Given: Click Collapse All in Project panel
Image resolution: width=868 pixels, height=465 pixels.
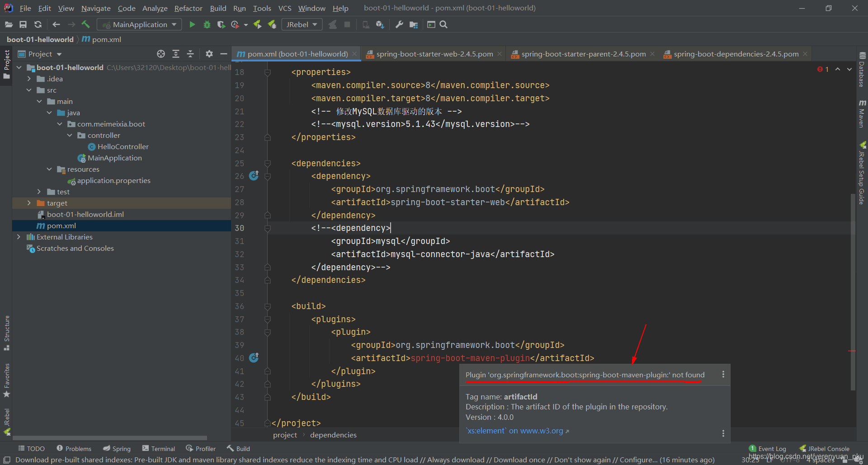Looking at the screenshot, I should pyautogui.click(x=190, y=54).
